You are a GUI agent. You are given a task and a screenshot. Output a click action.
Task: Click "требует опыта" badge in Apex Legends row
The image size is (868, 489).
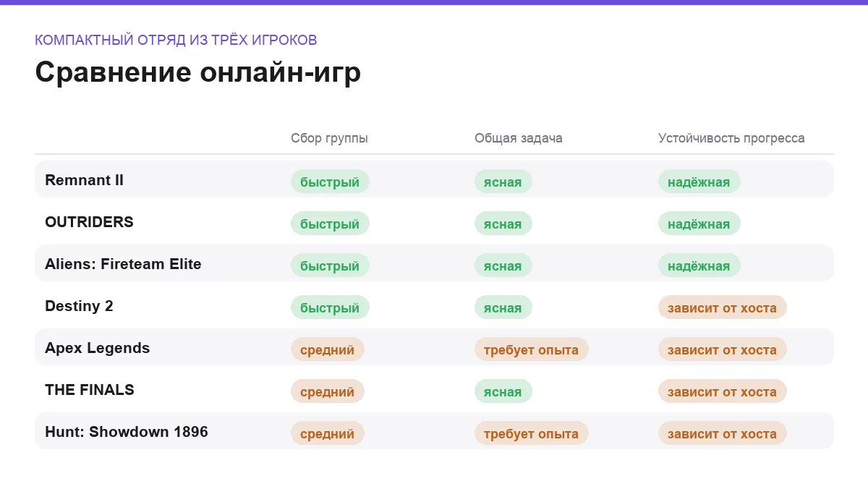[x=532, y=349]
